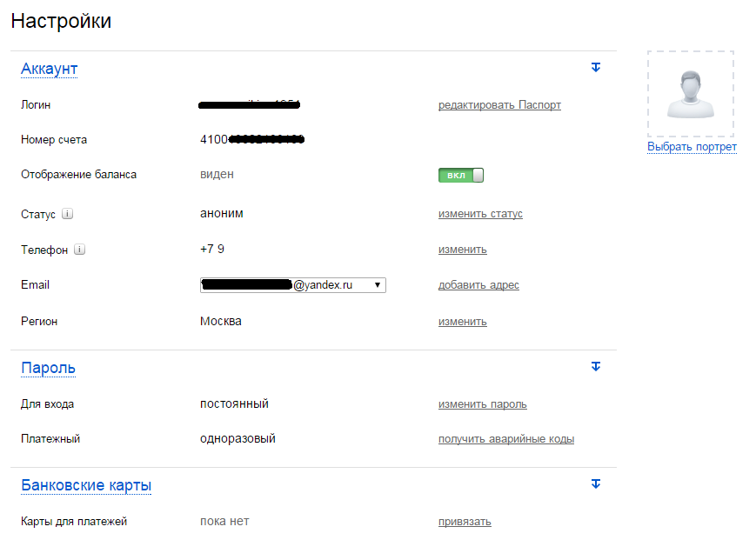Screen dimensions: 756x540
Task: Open редактировать Паспорт link
Action: (499, 105)
